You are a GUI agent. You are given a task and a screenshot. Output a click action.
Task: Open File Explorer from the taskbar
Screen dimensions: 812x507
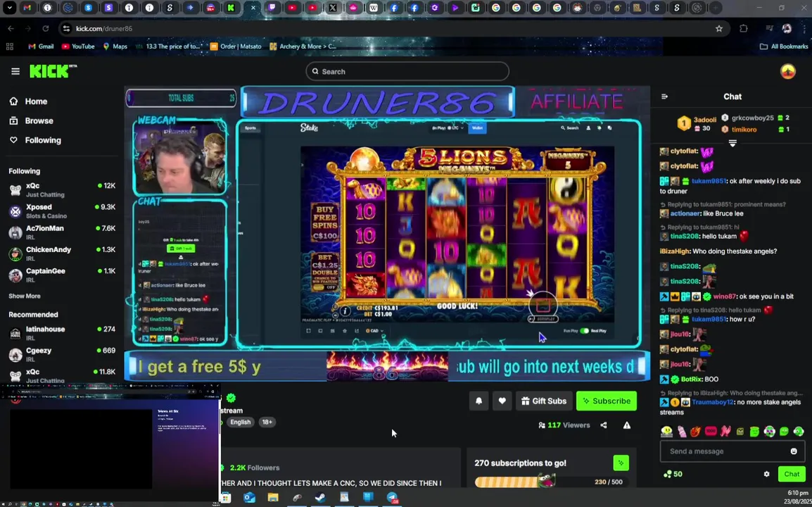point(273,498)
